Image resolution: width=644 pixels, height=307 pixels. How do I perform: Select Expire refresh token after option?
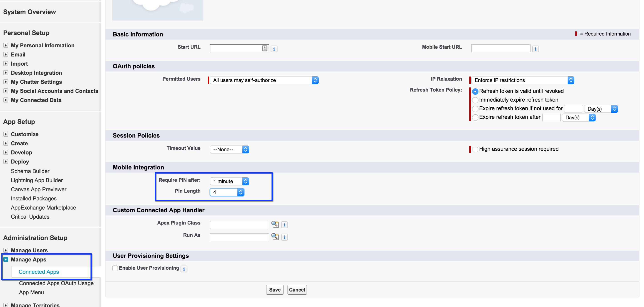point(475,117)
